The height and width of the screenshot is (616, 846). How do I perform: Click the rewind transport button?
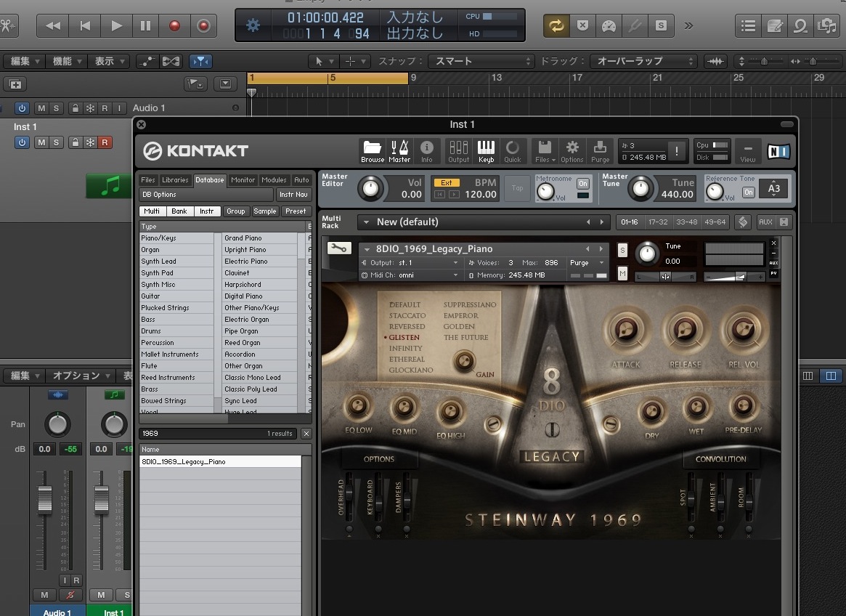tap(53, 26)
